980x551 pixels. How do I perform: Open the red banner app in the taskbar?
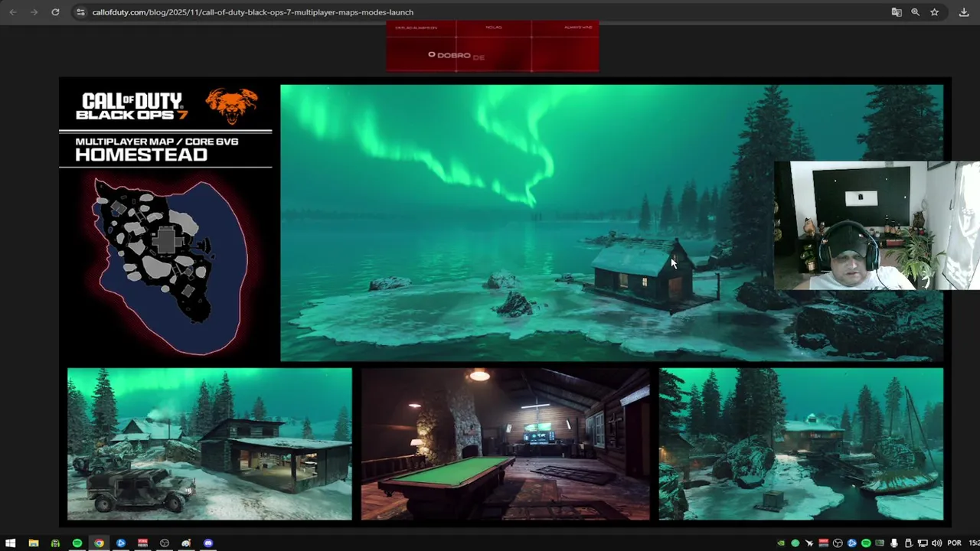pos(142,543)
